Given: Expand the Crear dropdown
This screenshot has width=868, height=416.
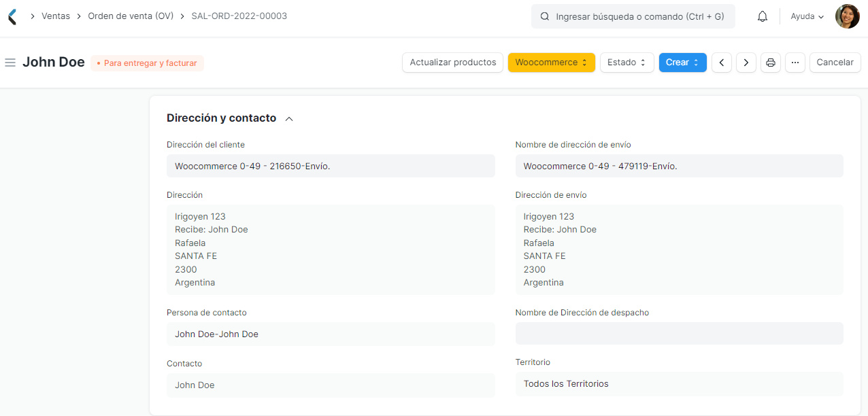Looking at the screenshot, I should pos(682,62).
